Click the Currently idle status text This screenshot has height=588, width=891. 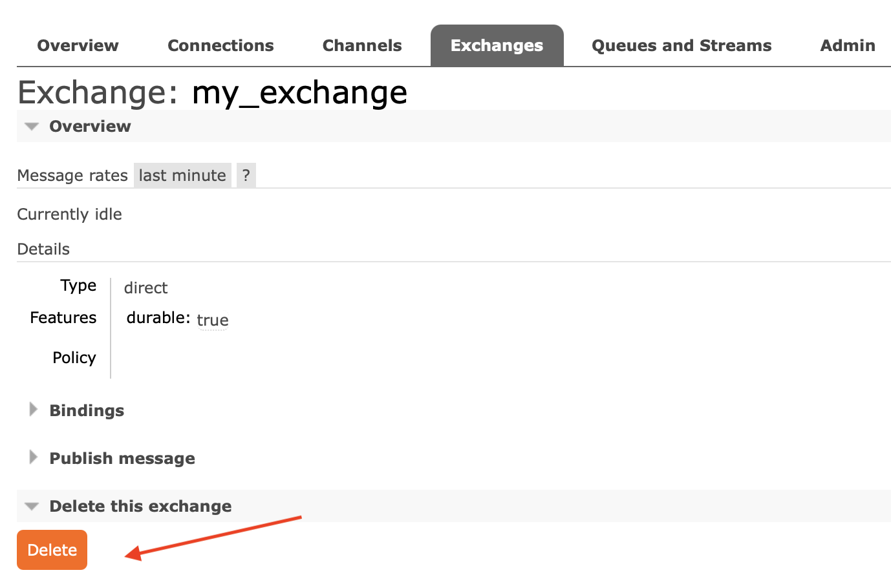tap(69, 214)
